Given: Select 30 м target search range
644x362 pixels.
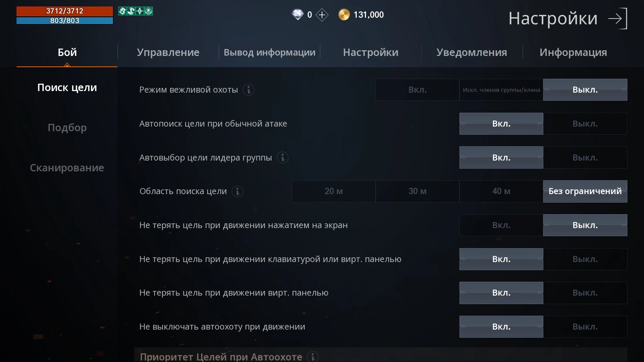Looking at the screenshot, I should tap(417, 191).
